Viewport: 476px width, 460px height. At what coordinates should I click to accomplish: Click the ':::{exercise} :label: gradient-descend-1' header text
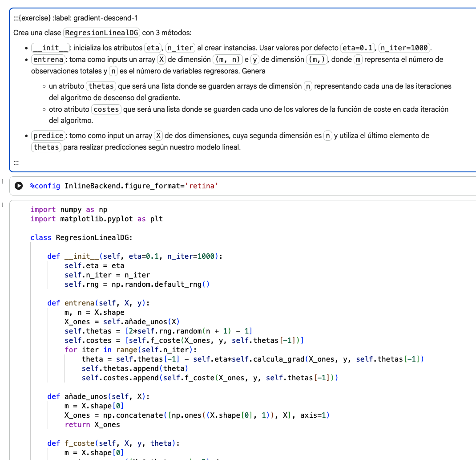[75, 18]
